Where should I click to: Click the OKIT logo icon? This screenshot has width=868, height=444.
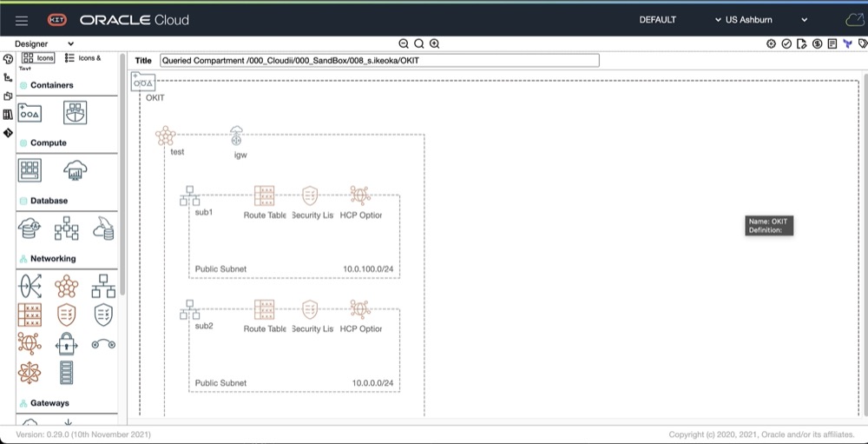57,20
